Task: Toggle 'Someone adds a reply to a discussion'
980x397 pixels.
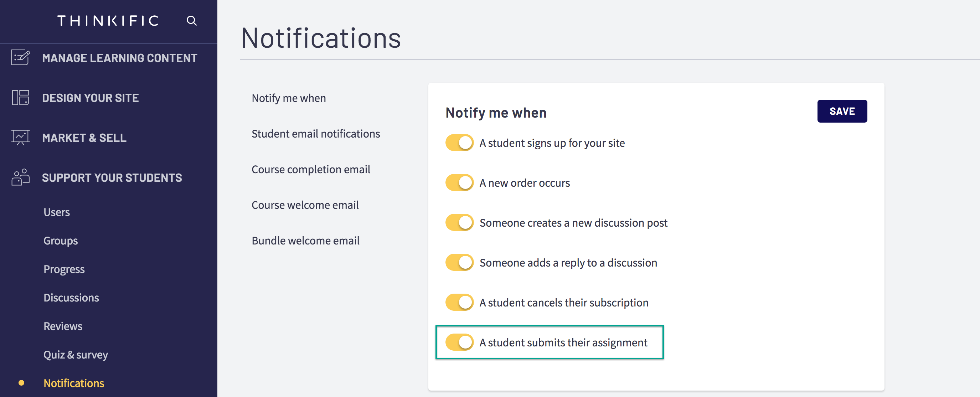Action: click(459, 262)
